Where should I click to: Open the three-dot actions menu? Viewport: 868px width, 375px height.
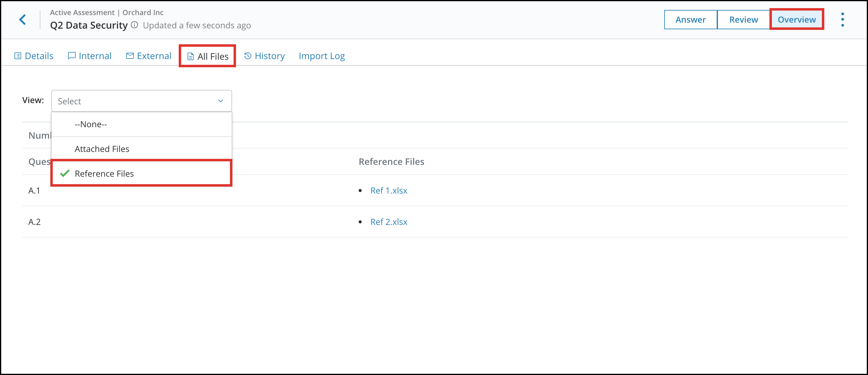click(x=842, y=19)
